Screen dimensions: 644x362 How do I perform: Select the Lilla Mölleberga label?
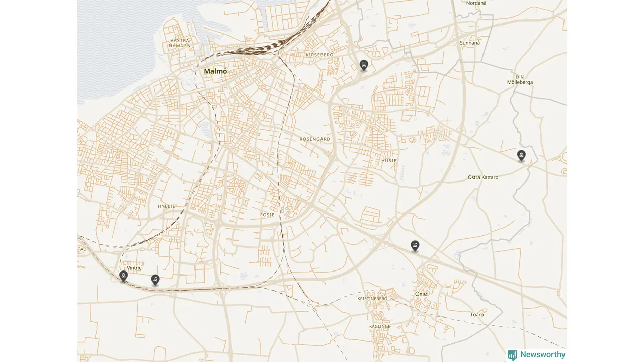520,79
